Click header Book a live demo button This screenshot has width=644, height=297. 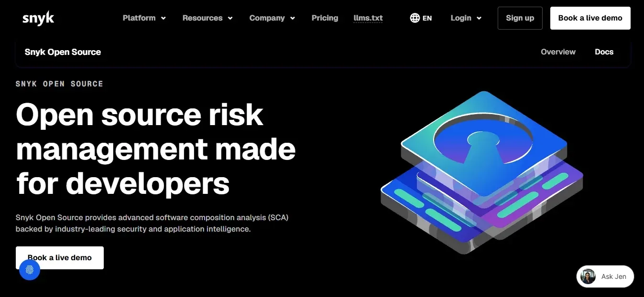pyautogui.click(x=590, y=18)
